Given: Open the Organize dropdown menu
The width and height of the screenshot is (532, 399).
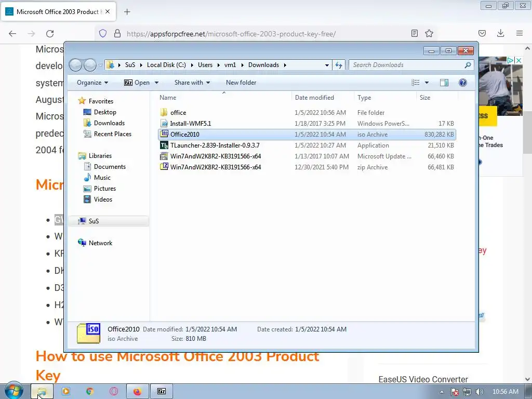Looking at the screenshot, I should click(x=92, y=83).
